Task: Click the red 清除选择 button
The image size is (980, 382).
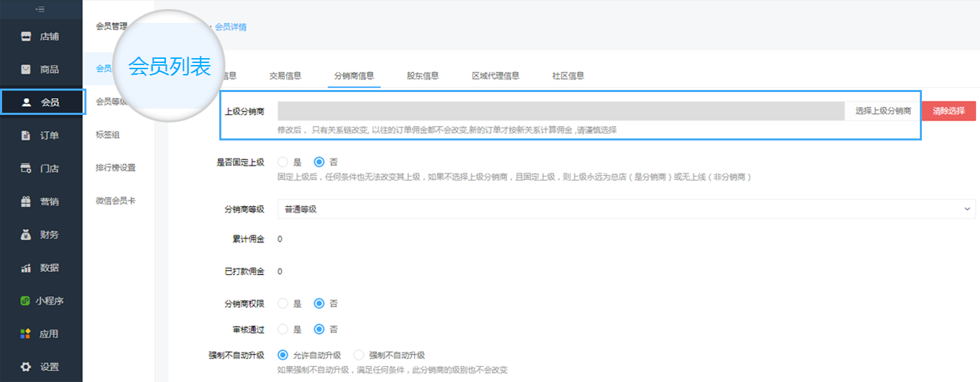Action: (949, 111)
